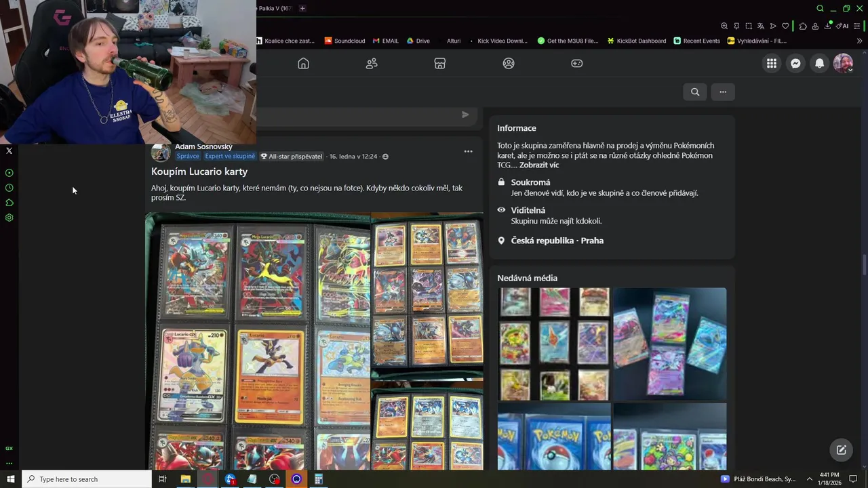Open sidebar three-dot setup menu
Screen dimensions: 868x488
(x=9, y=464)
